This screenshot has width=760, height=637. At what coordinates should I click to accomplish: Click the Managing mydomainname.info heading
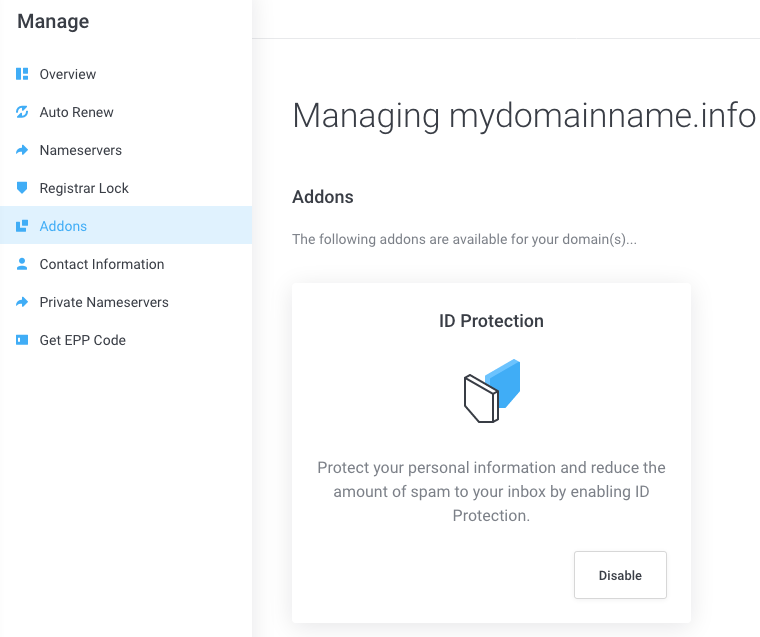tap(524, 116)
